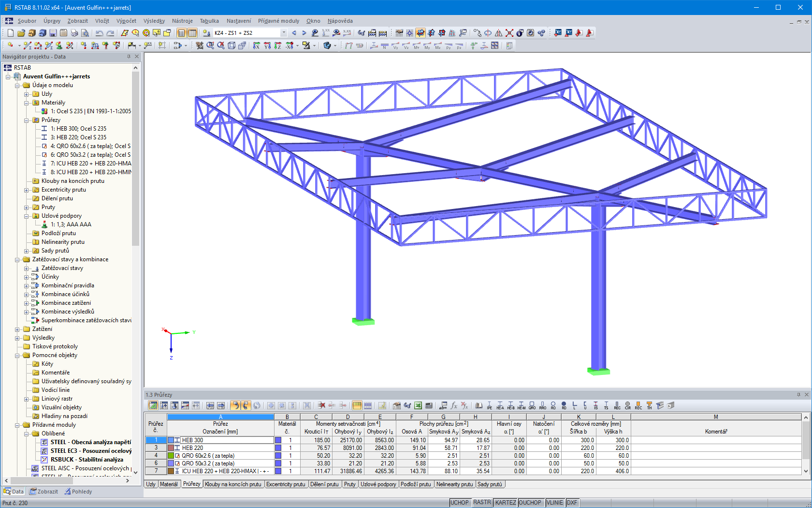This screenshot has height=508, width=812.
Task: Switch to the Materiál table tab
Action: click(x=169, y=484)
